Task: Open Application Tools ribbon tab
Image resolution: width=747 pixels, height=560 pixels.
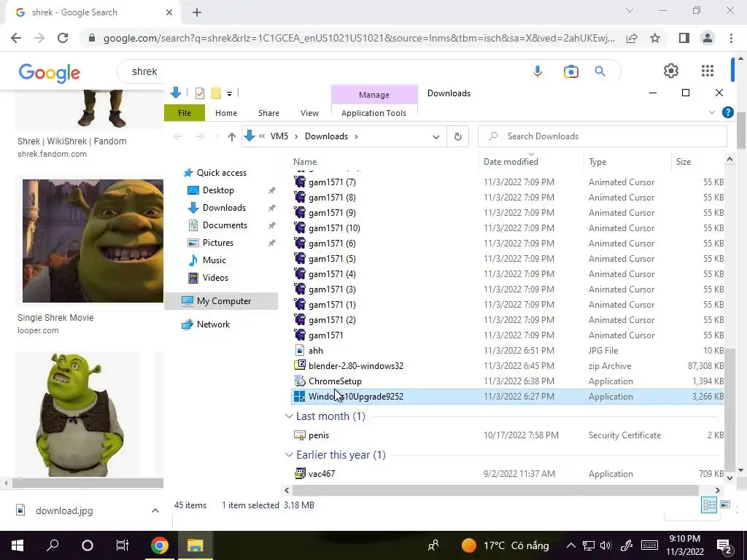Action: [374, 113]
